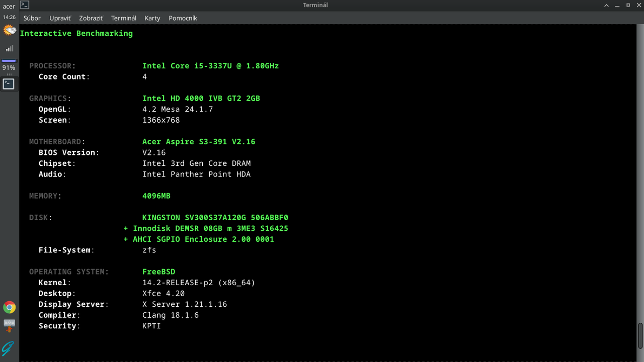Click the 14:26 clock
Screen dimensions: 644x362
[9, 17]
